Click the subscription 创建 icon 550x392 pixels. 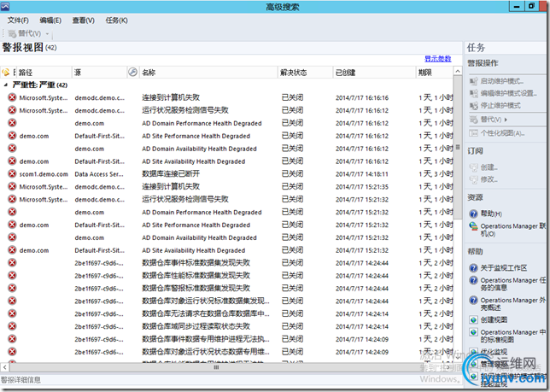click(x=473, y=167)
